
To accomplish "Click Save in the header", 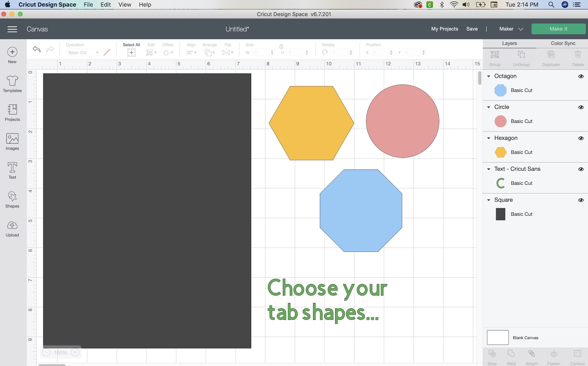I will [x=472, y=29].
